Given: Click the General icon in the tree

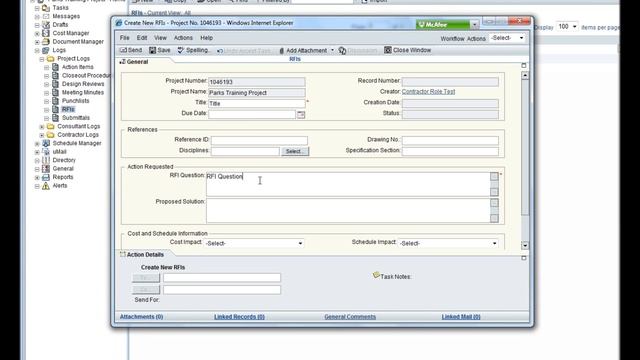Looking at the screenshot, I should (x=46, y=169).
